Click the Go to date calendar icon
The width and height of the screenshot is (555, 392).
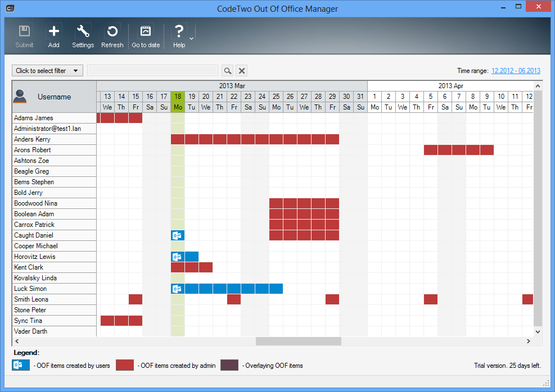pyautogui.click(x=146, y=31)
